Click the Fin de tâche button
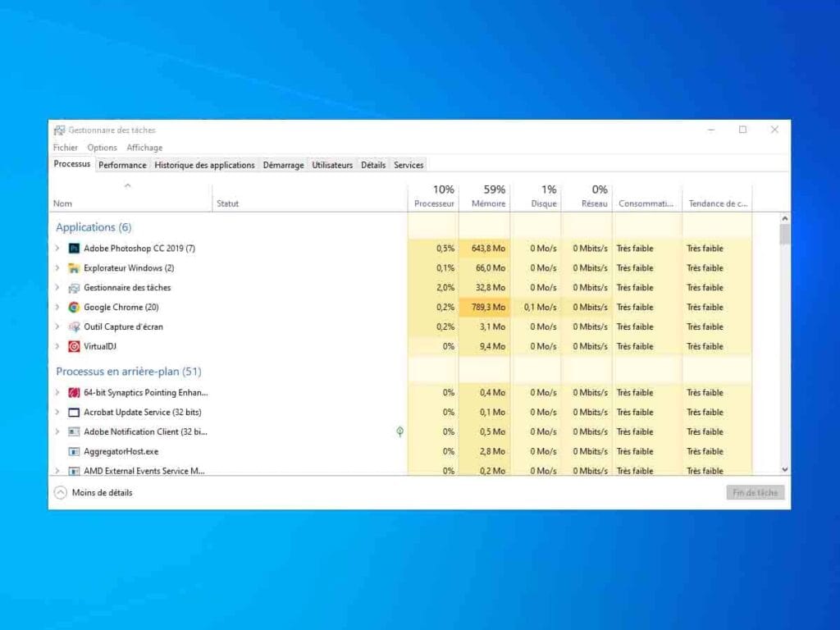840x630 pixels. point(755,493)
